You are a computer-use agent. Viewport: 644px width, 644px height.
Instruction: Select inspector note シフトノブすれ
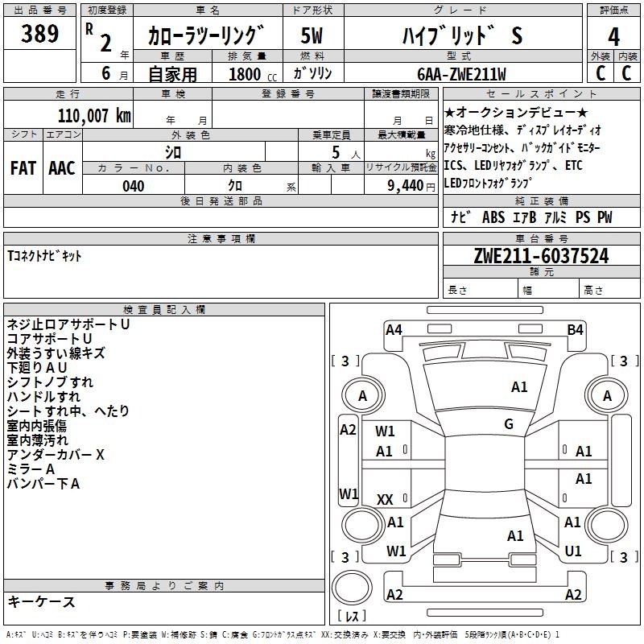(50, 382)
